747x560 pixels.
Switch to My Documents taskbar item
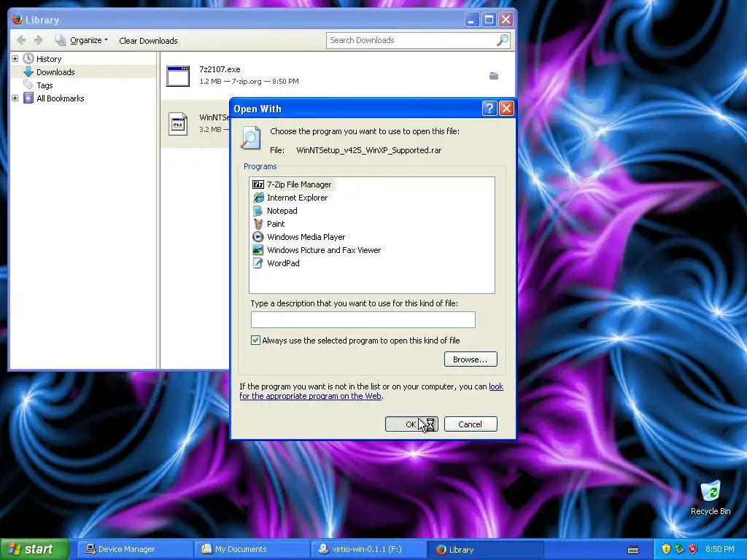[x=251, y=549]
